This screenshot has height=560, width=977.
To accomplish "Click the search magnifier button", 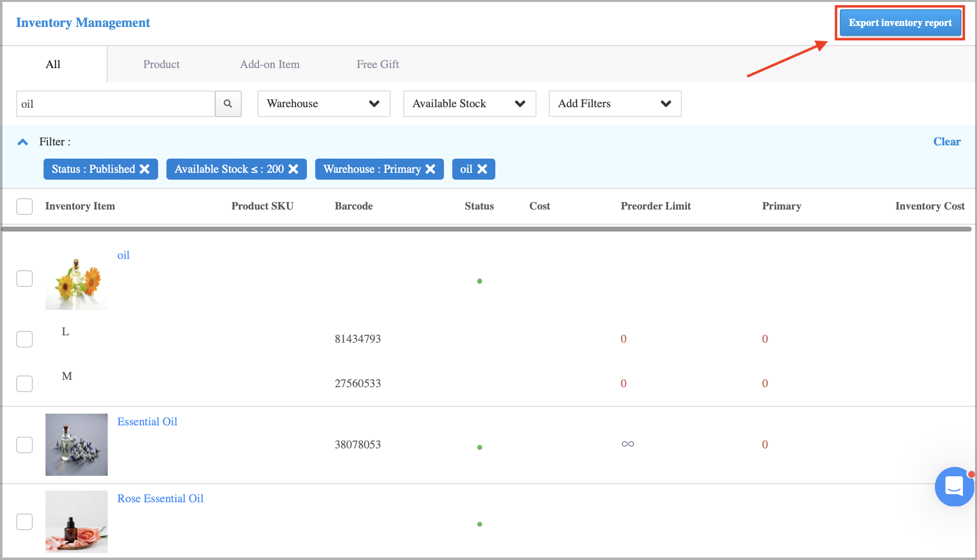I will pyautogui.click(x=228, y=104).
